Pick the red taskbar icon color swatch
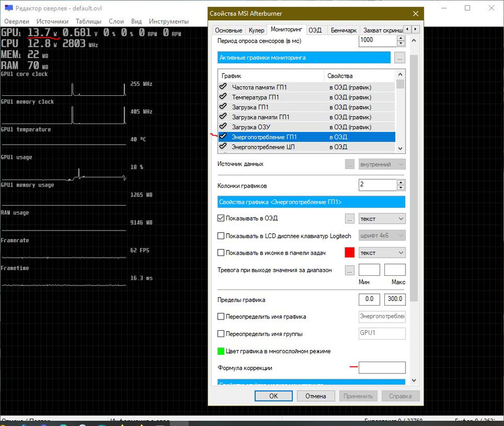The height and width of the screenshot is (426, 504). coord(349,253)
